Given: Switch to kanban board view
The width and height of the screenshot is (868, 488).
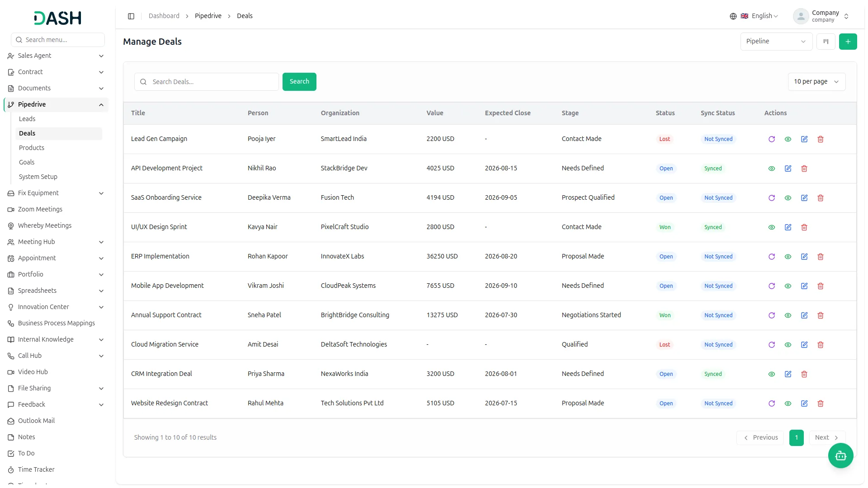Looking at the screenshot, I should click(x=826, y=42).
